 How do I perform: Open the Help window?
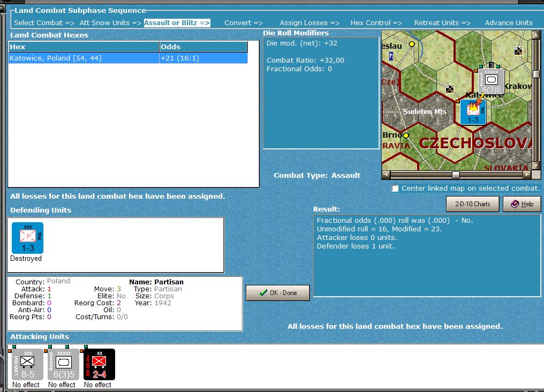pyautogui.click(x=522, y=204)
